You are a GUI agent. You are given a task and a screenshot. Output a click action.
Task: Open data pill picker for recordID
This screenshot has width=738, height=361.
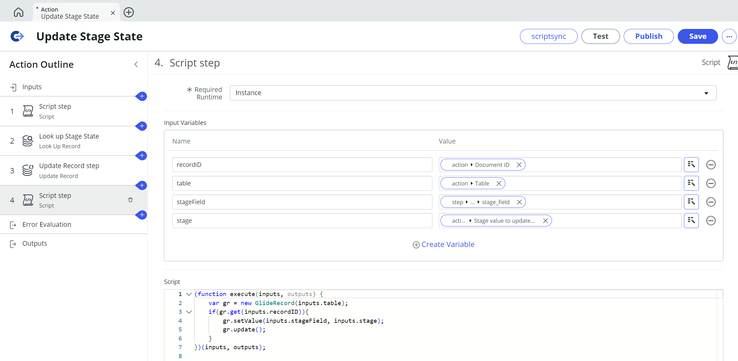[691, 165]
